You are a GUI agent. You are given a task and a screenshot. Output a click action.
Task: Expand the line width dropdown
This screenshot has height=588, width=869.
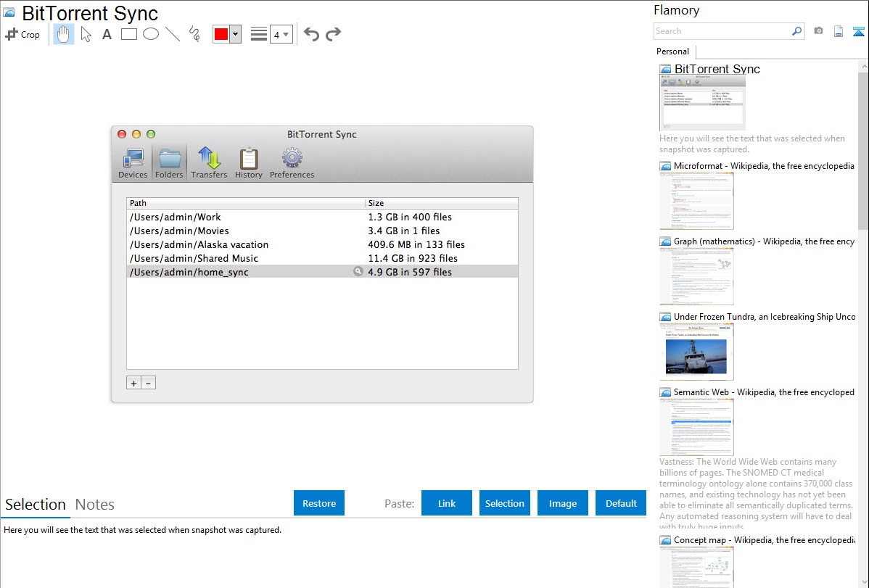pyautogui.click(x=281, y=34)
